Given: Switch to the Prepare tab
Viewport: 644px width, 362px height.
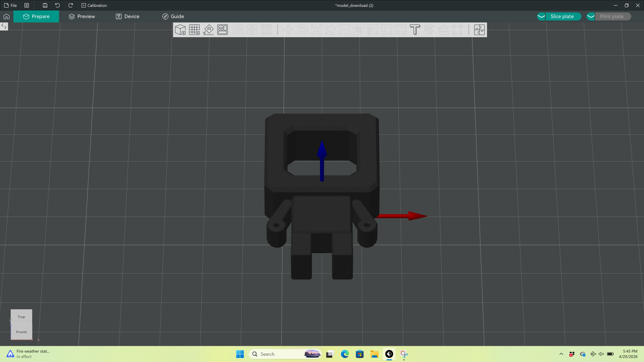Looking at the screenshot, I should pos(36,16).
